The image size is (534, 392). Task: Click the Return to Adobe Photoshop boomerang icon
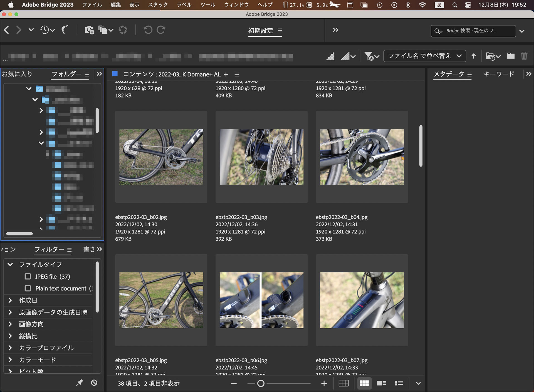(x=65, y=30)
